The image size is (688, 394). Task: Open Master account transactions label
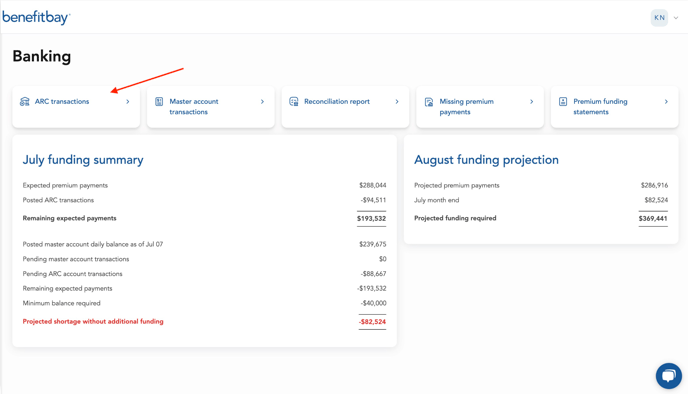pyautogui.click(x=194, y=107)
